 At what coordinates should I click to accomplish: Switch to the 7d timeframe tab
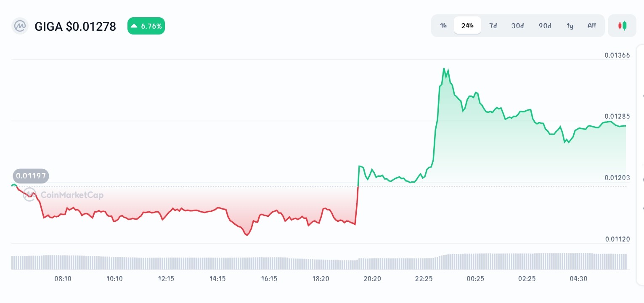tap(493, 26)
